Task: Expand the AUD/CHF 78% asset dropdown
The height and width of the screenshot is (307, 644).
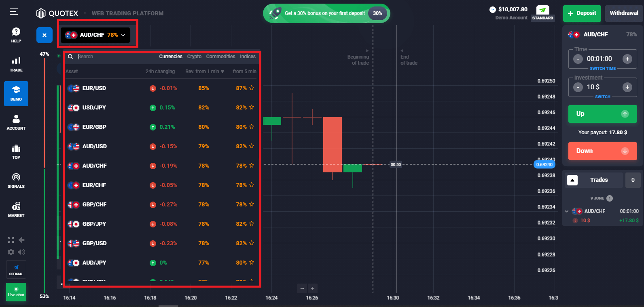Action: click(x=95, y=35)
